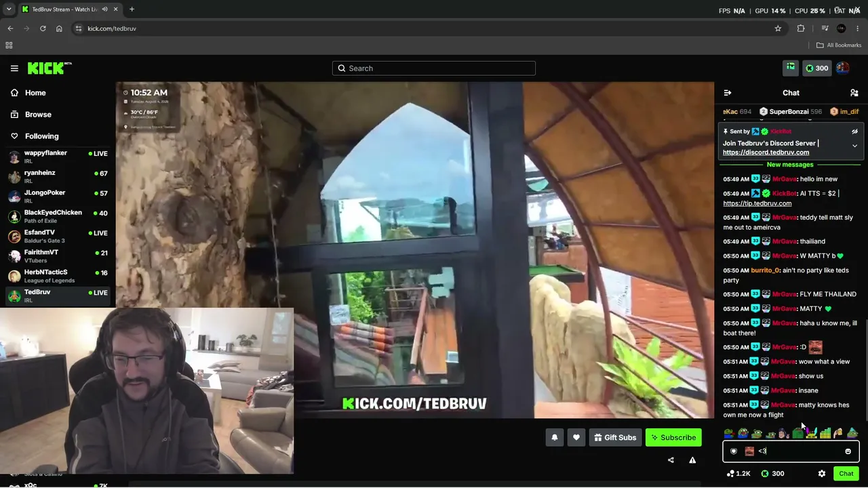Click the Search field
Viewport: 868px width, 488px height.
coord(434,68)
